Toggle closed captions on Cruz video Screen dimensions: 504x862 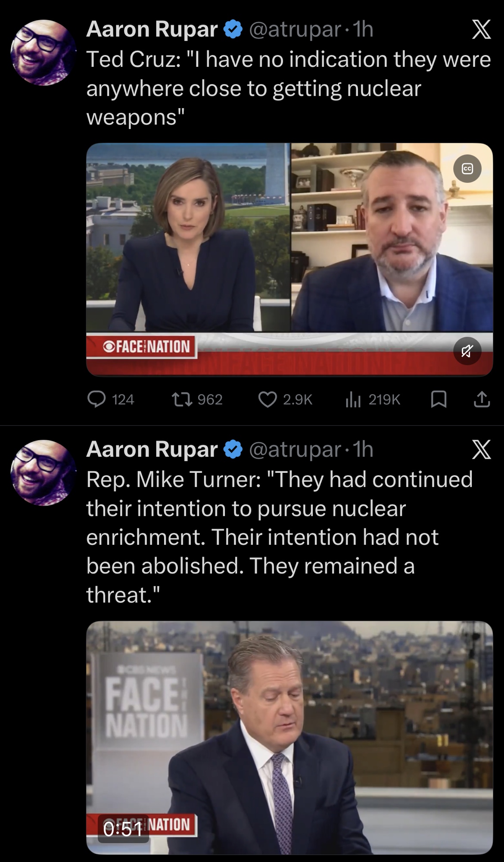(x=467, y=169)
